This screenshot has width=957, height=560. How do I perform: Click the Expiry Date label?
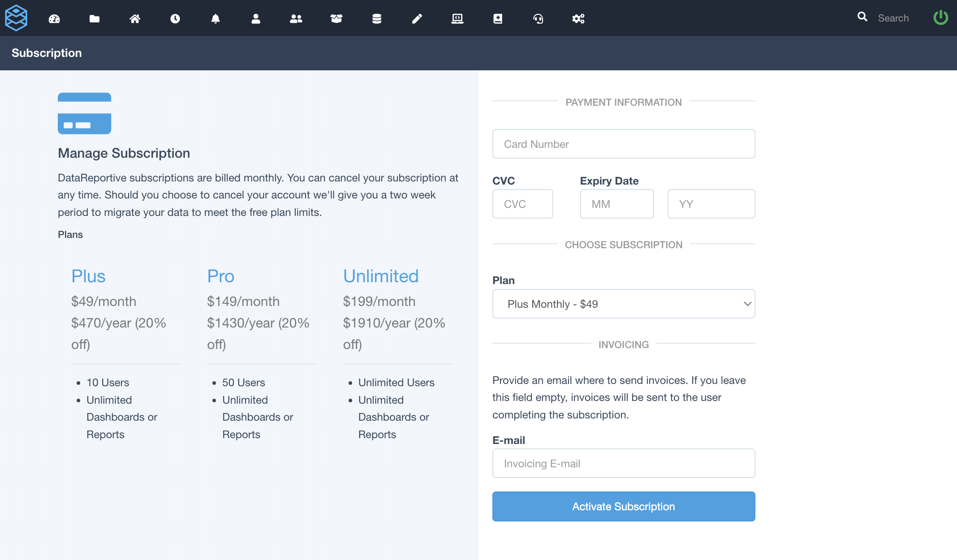(609, 181)
